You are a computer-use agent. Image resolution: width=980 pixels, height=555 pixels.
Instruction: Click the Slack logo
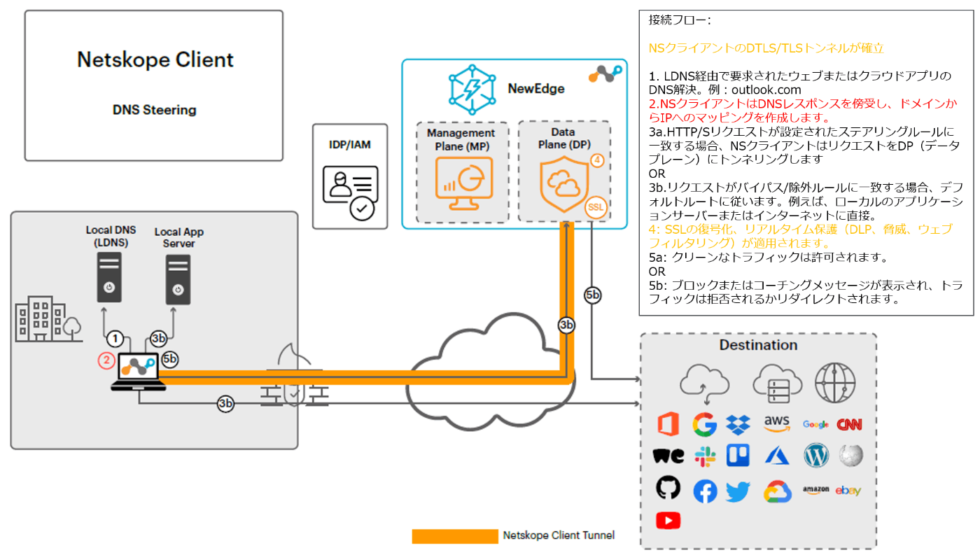[705, 457]
